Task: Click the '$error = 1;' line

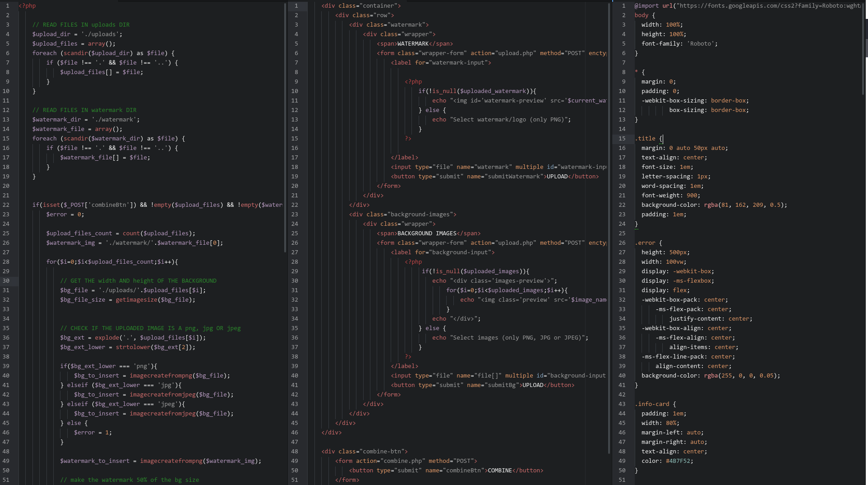Action: 93,433
